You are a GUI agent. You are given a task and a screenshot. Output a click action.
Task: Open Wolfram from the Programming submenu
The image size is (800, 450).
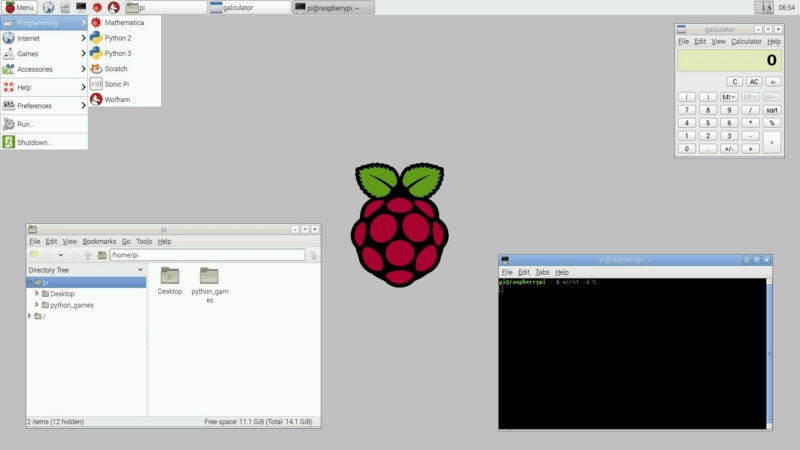[x=124, y=99]
